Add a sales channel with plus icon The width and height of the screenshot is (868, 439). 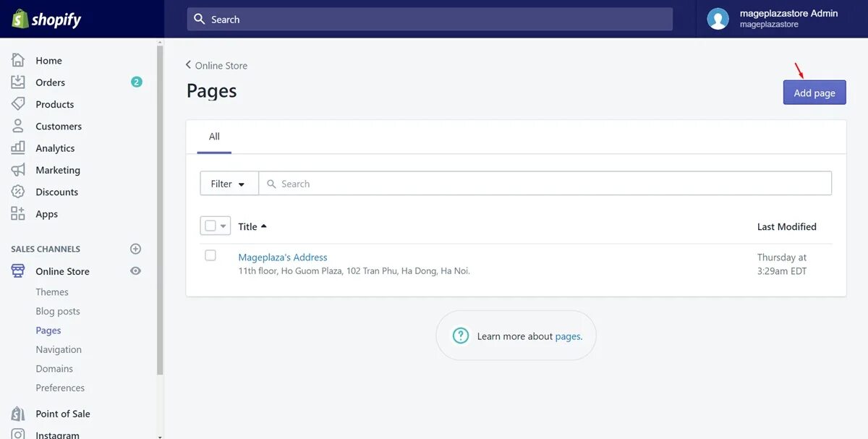point(135,249)
